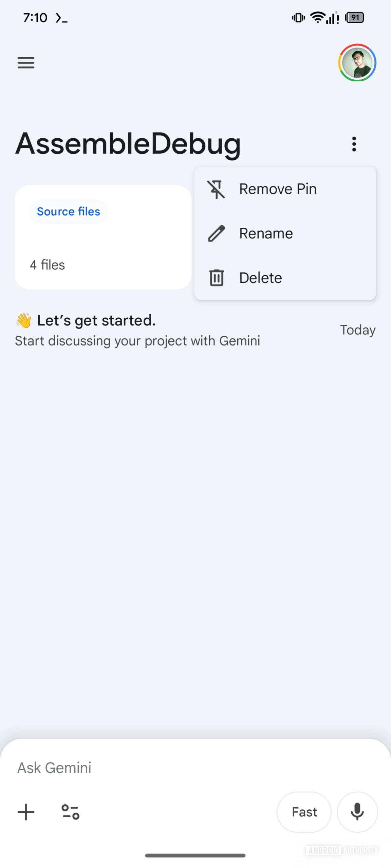Click the pencil rename icon

(x=216, y=234)
